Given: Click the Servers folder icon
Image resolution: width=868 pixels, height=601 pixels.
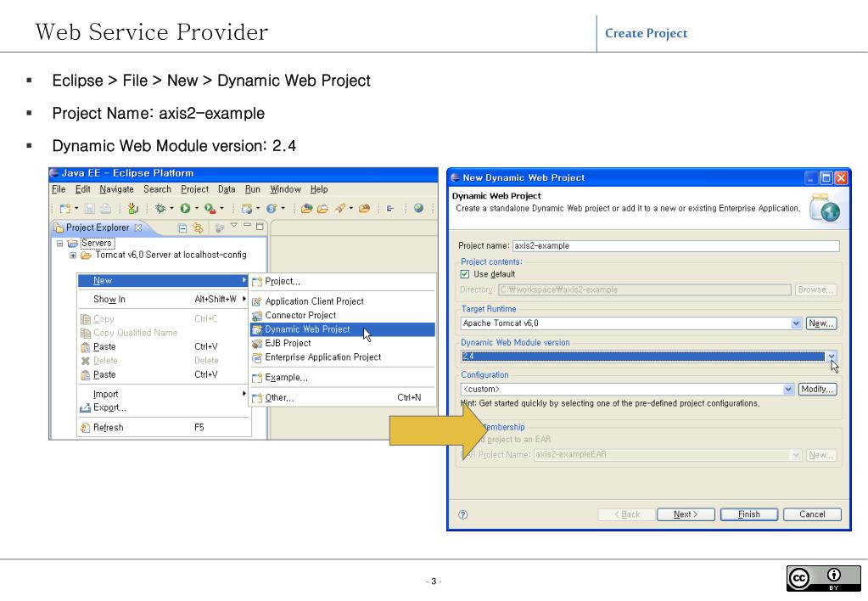Looking at the screenshot, I should [x=72, y=243].
